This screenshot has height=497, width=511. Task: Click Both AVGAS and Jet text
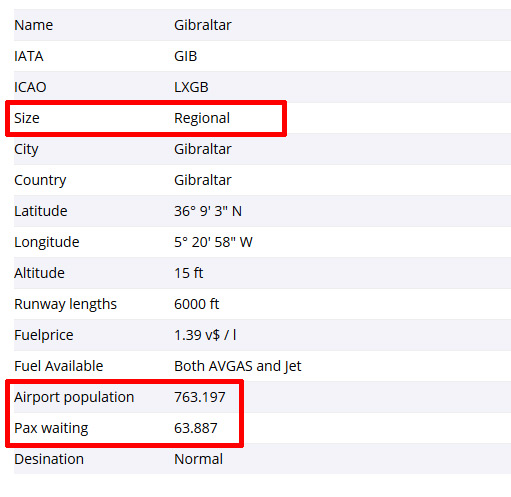[x=238, y=366]
